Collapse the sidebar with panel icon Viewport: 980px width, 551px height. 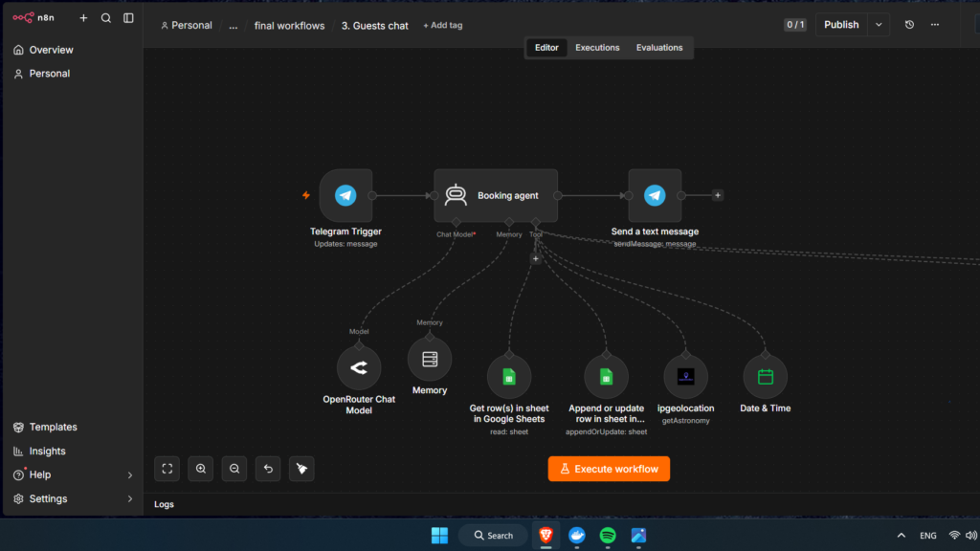(x=128, y=18)
